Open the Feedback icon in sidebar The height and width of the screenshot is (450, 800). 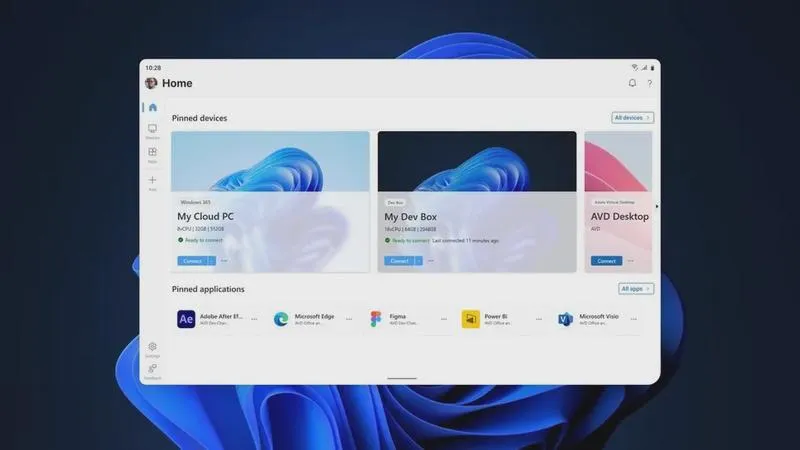pos(152,371)
